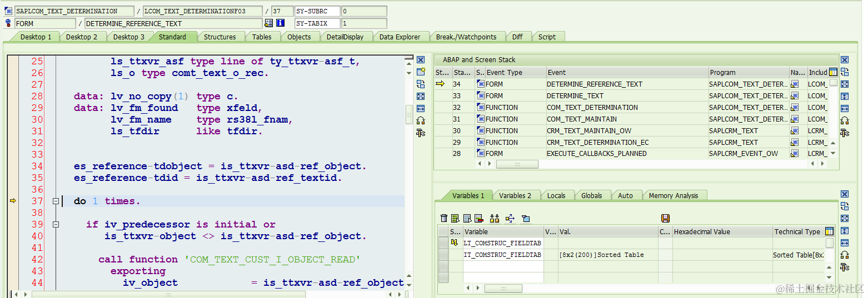This screenshot has width=868, height=298.
Task: Click the trash icon in Variables toolbar
Action: (443, 218)
